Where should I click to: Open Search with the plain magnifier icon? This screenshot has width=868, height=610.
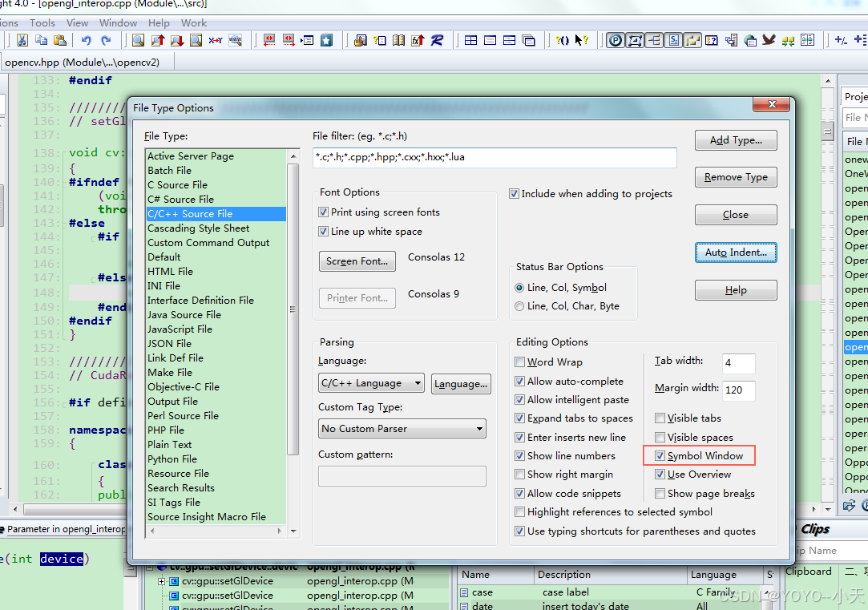click(x=139, y=40)
